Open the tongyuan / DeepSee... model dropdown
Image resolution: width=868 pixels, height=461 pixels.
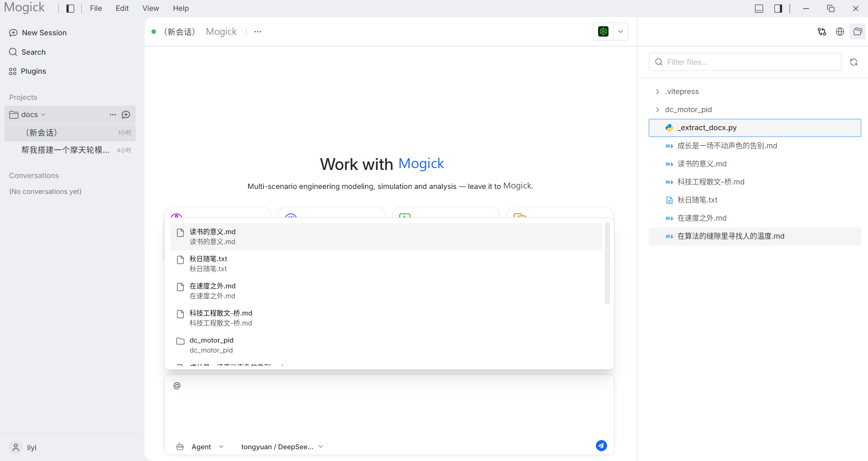282,447
